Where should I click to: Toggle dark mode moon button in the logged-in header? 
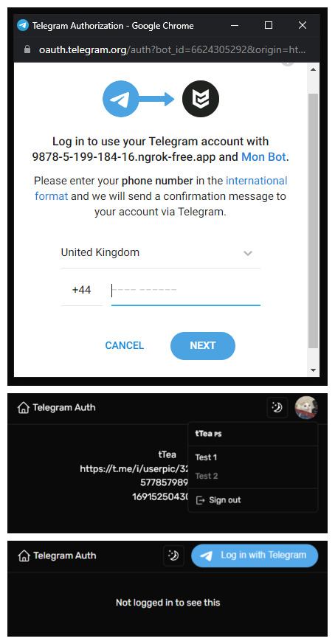click(x=277, y=407)
